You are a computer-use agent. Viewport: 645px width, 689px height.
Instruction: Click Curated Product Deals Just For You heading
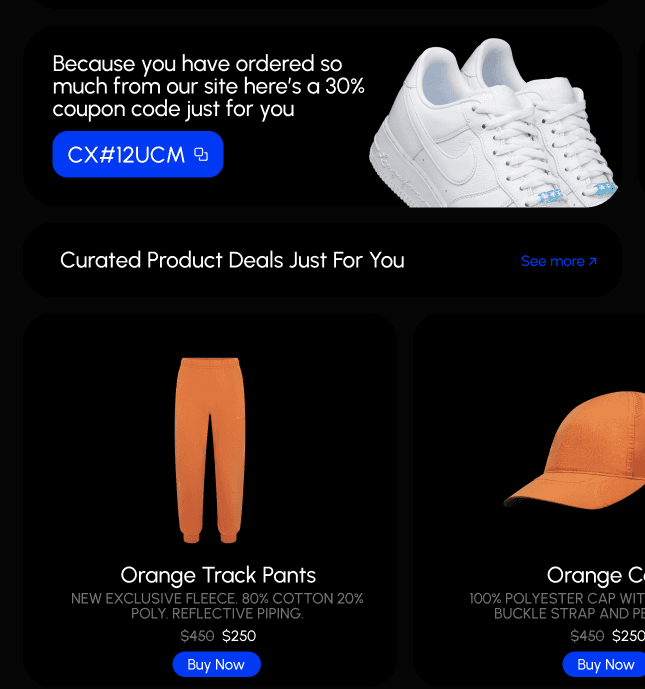(232, 260)
